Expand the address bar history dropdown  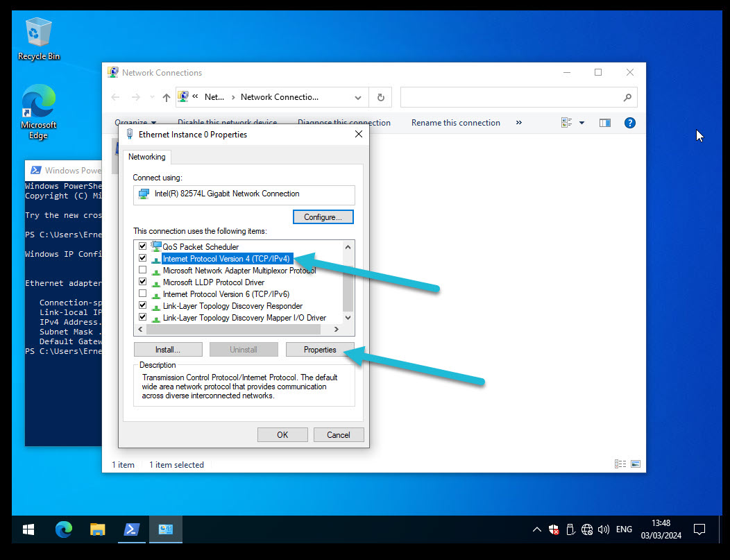coord(358,98)
